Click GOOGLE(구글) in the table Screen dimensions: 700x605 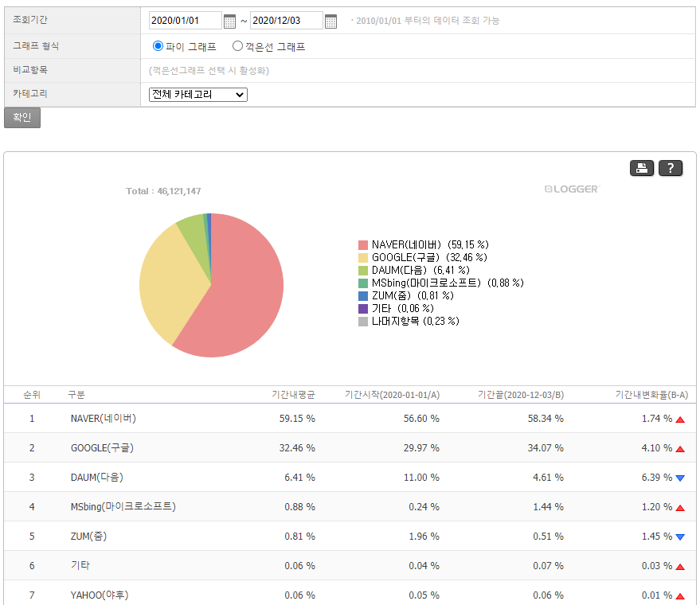pyautogui.click(x=102, y=448)
